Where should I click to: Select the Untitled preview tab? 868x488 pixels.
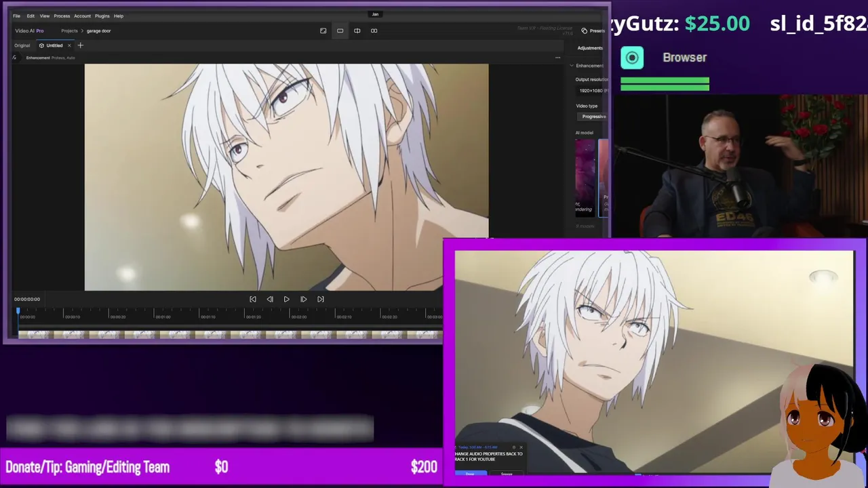coord(54,45)
